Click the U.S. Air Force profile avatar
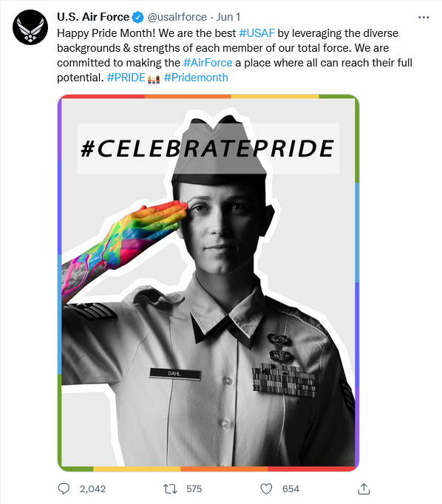 click(x=30, y=27)
